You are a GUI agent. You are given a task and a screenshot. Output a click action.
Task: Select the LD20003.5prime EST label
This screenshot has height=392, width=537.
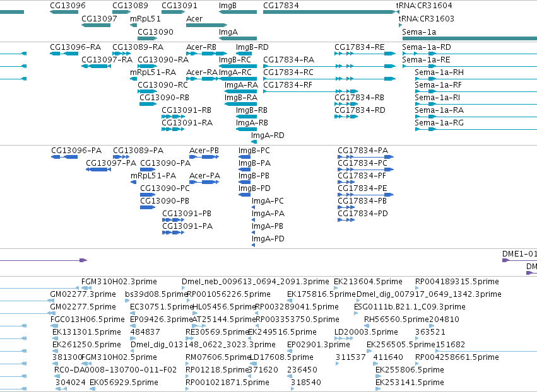pyautogui.click(x=366, y=332)
